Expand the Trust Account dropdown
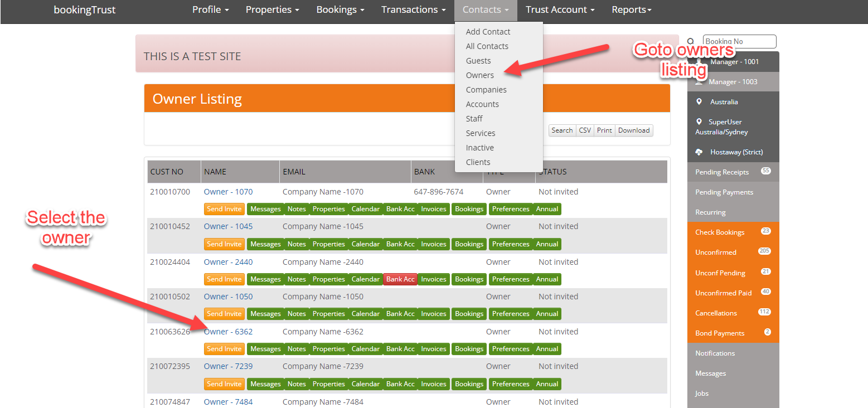Screen dimensions: 868x408 (560, 10)
